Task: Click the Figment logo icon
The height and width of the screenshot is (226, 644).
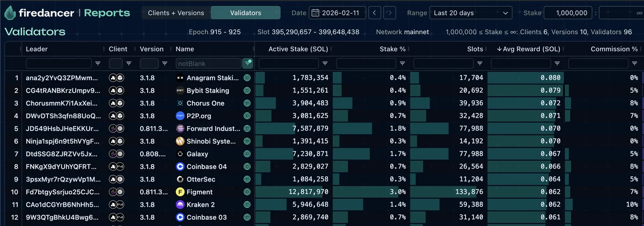Action: [x=180, y=192]
